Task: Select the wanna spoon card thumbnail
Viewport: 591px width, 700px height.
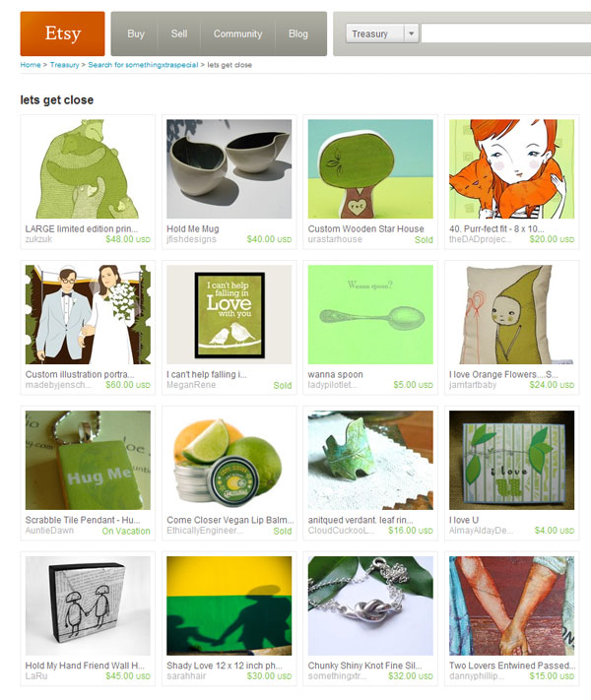Action: (370, 314)
